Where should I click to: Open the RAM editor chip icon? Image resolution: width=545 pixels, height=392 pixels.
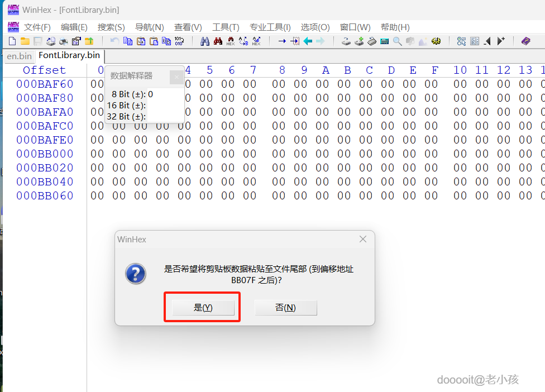[x=372, y=41]
